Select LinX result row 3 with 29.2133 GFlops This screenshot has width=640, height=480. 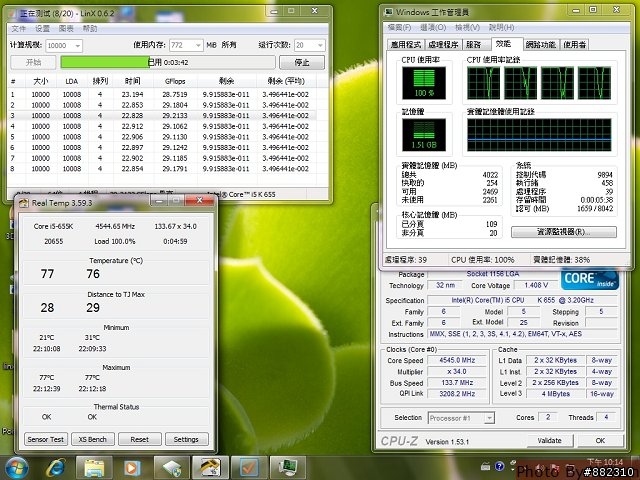[x=162, y=116]
